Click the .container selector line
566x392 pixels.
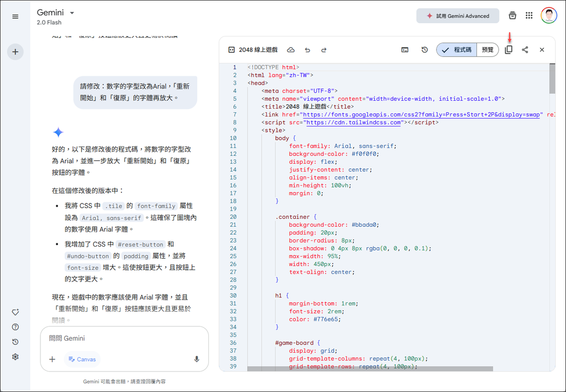pyautogui.click(x=296, y=217)
